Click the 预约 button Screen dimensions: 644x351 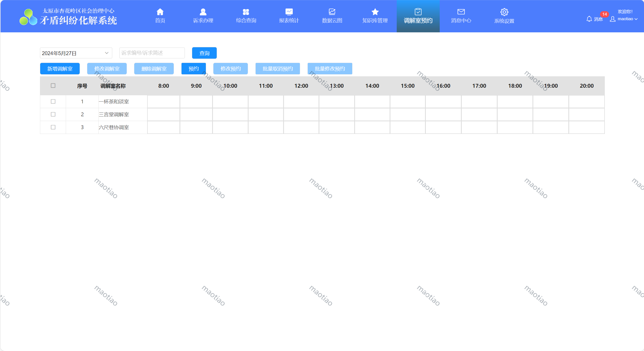click(194, 69)
